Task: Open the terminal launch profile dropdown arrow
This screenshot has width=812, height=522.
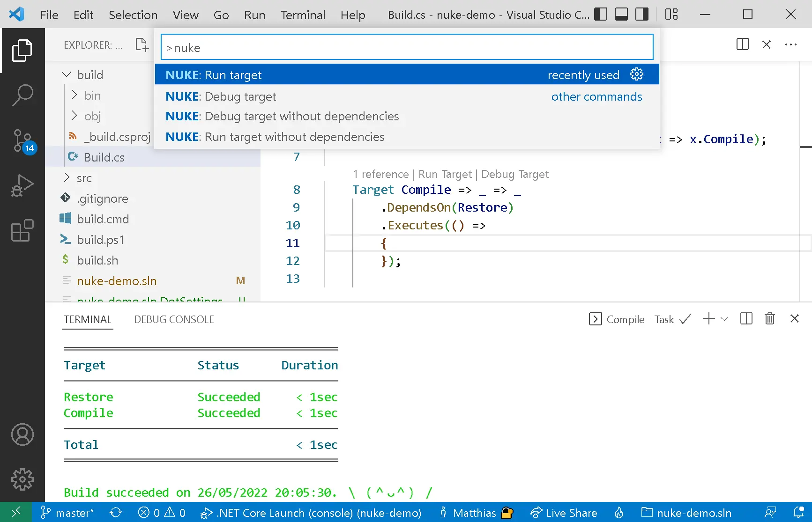Action: point(724,319)
